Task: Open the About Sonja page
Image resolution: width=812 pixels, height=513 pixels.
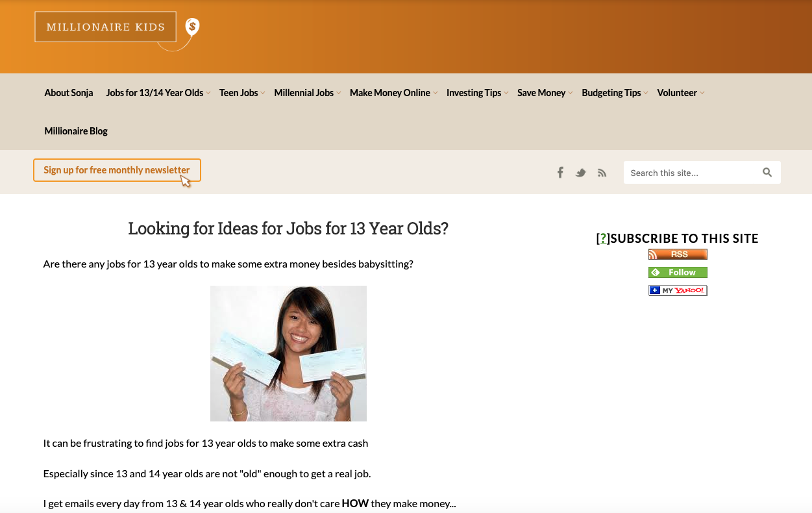Action: click(x=69, y=93)
